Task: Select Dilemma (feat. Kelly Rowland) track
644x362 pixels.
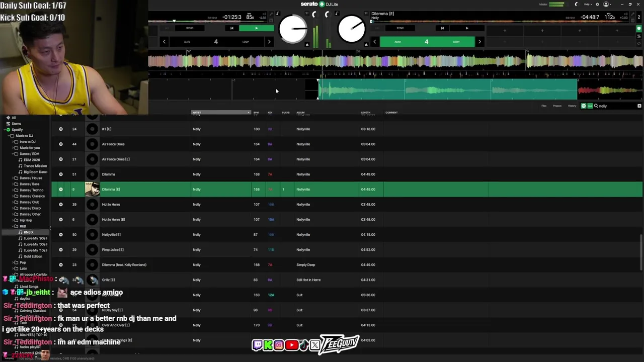Action: click(347, 264)
